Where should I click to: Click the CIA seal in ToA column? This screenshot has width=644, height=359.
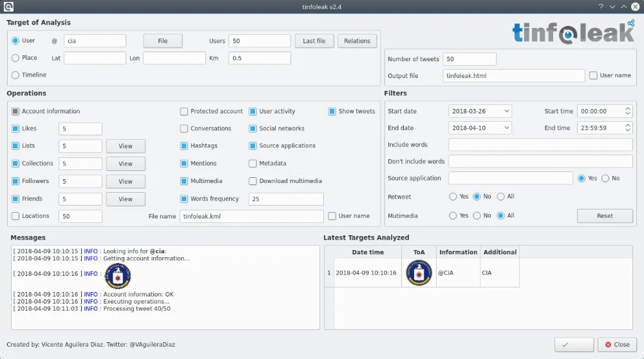[419, 273]
